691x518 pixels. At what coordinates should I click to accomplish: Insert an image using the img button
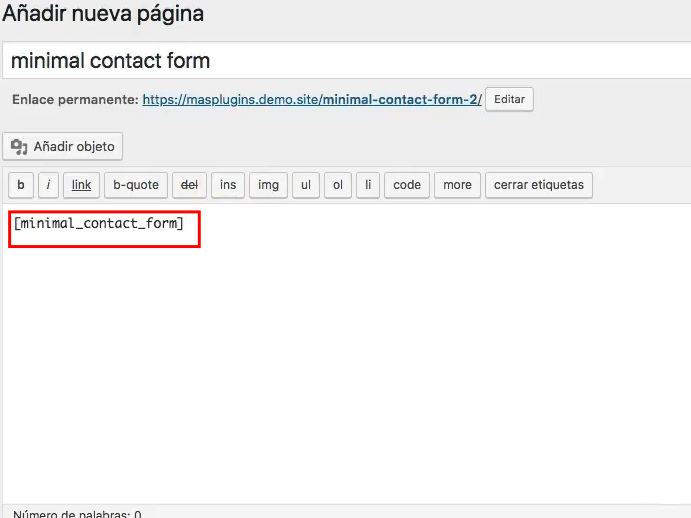[268, 185]
